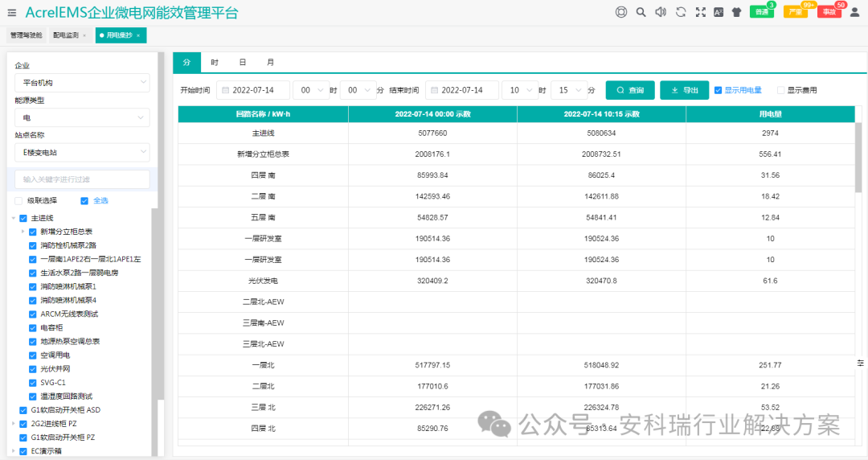868x460 pixels.
Task: Open the green 普通 alarm badge
Action: [x=762, y=11]
